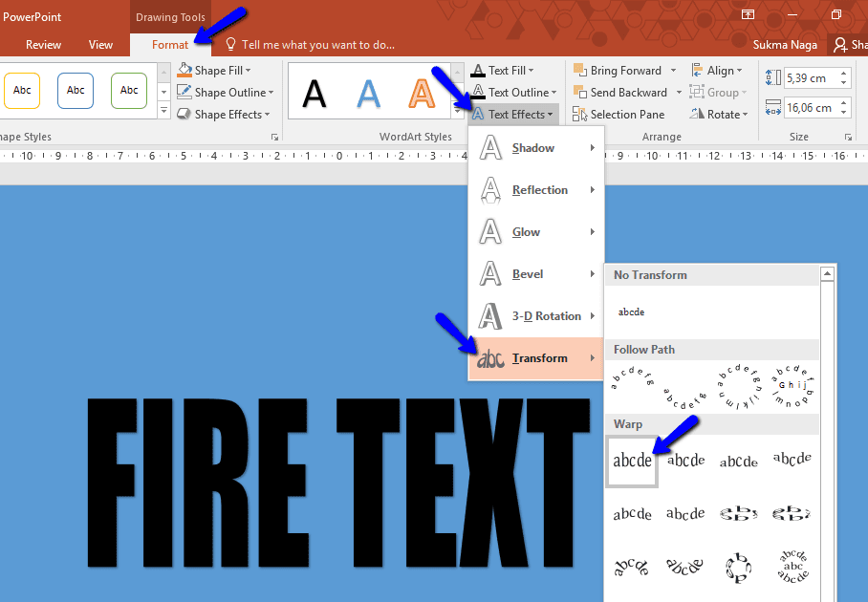Open the Shape Fill color options
This screenshot has height=602, width=868.
coord(220,70)
